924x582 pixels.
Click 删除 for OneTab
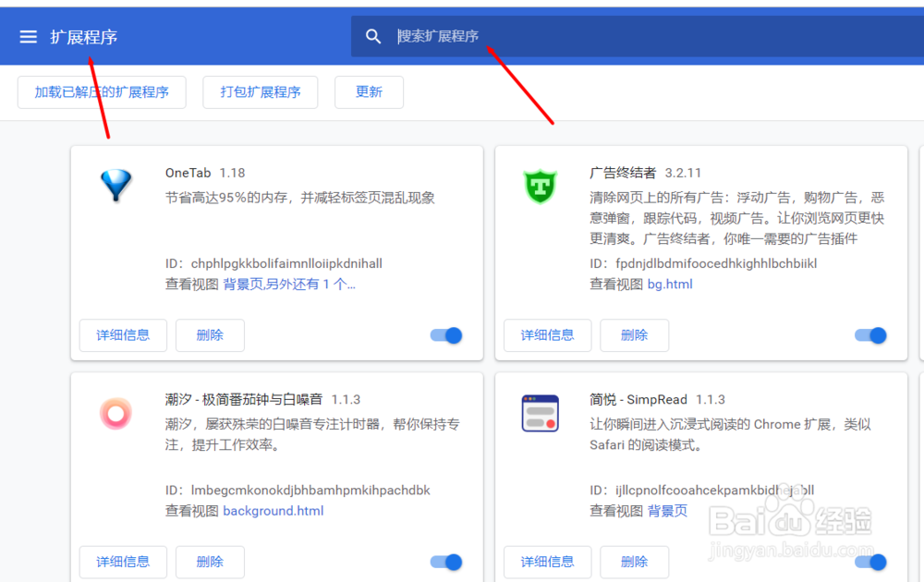[210, 335]
